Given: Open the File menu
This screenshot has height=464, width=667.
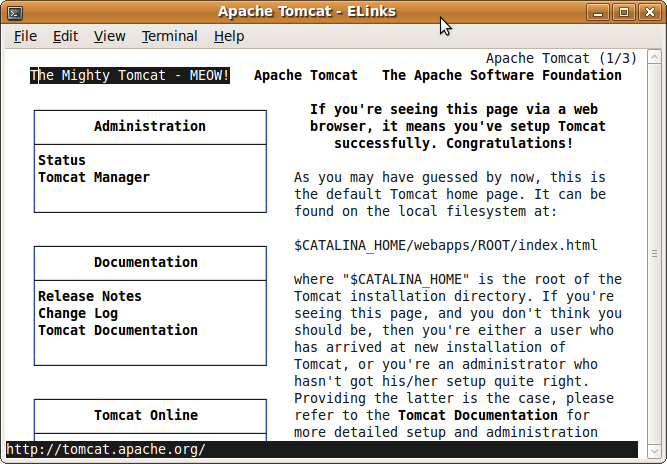Looking at the screenshot, I should tap(25, 36).
